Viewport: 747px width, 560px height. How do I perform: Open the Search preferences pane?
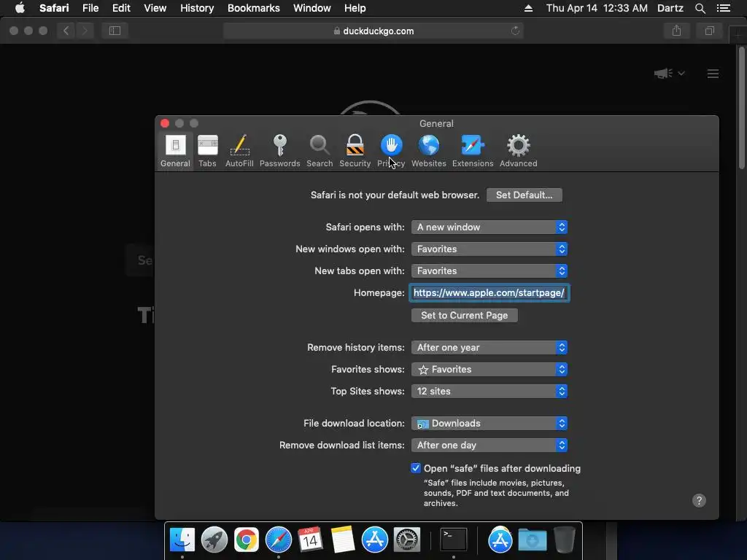click(x=320, y=151)
